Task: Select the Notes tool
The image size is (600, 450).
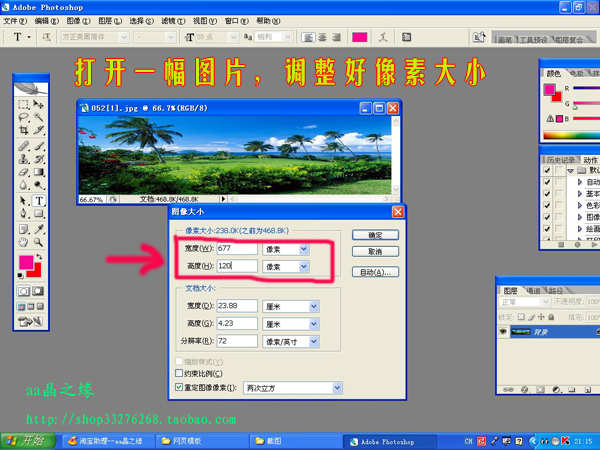Action: [24, 229]
